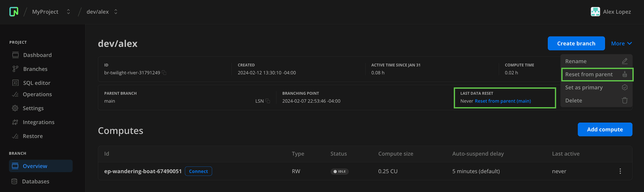Copy the LSN value icon

(x=268, y=101)
